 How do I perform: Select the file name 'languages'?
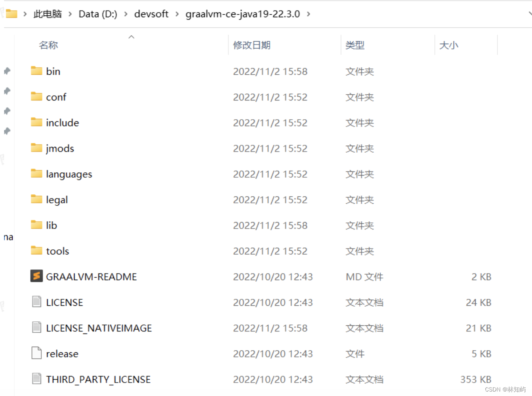pos(69,174)
